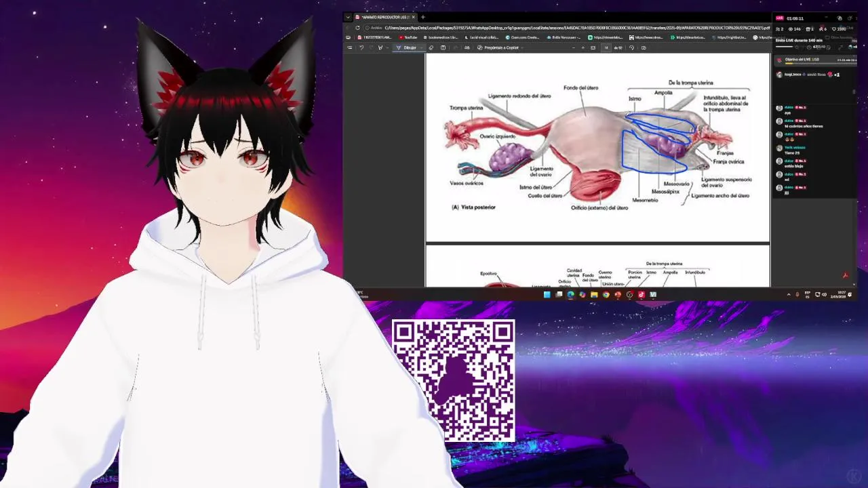The image size is (868, 488).
Task: Click the 'Fondo del útero' label in diagram
Action: [581, 88]
